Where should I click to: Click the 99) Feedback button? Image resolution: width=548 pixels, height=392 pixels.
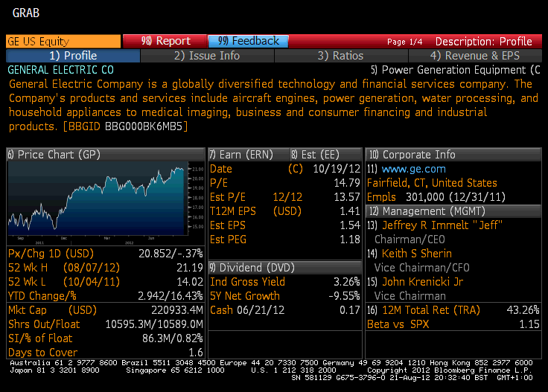248,41
